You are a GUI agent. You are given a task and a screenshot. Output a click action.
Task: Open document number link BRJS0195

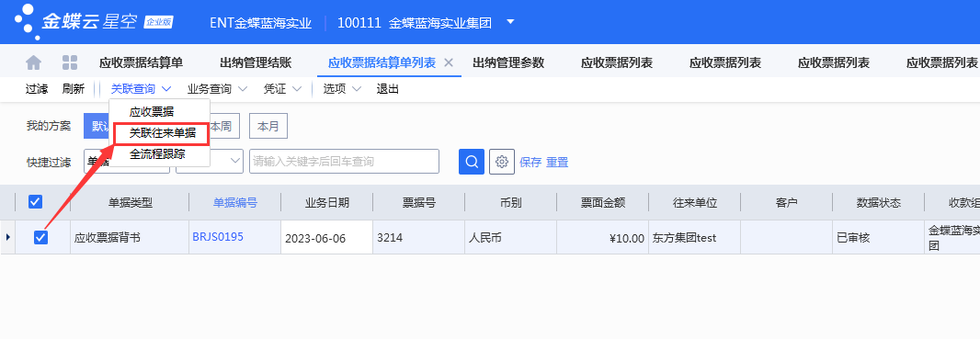pyautogui.click(x=218, y=237)
